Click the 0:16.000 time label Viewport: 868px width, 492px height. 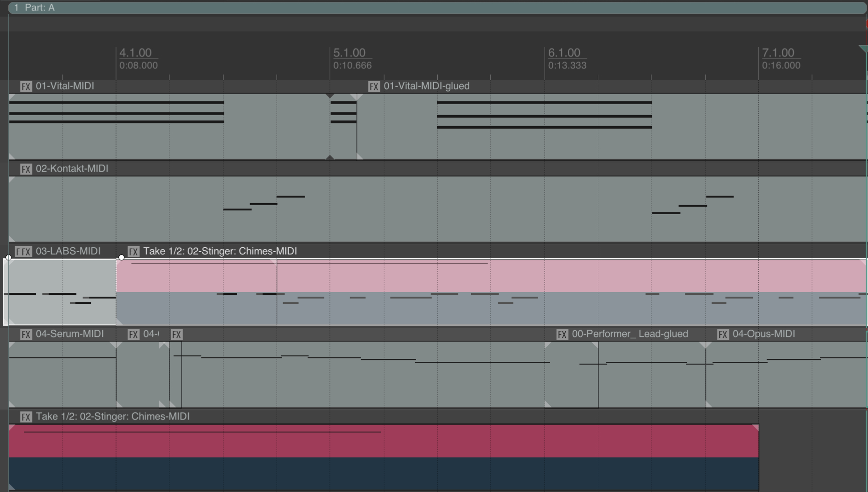(781, 65)
